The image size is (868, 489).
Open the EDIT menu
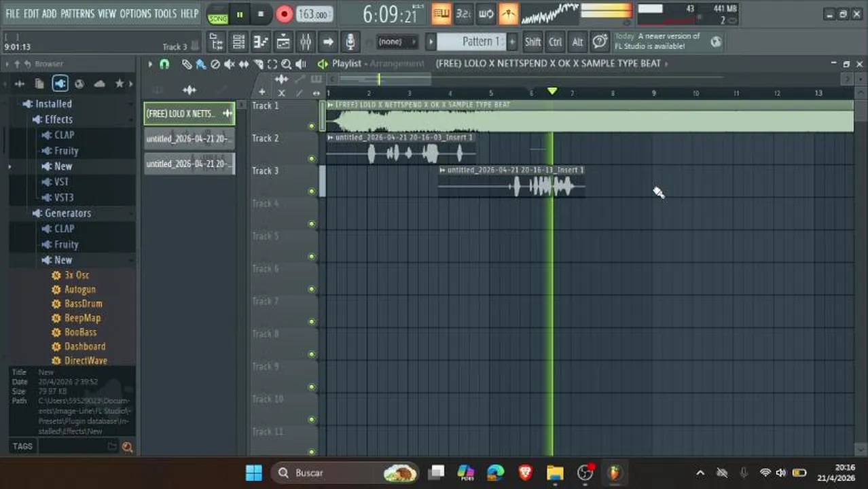pos(31,14)
